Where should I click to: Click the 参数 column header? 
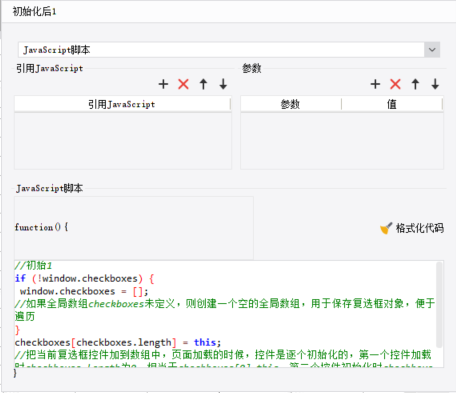click(x=291, y=104)
